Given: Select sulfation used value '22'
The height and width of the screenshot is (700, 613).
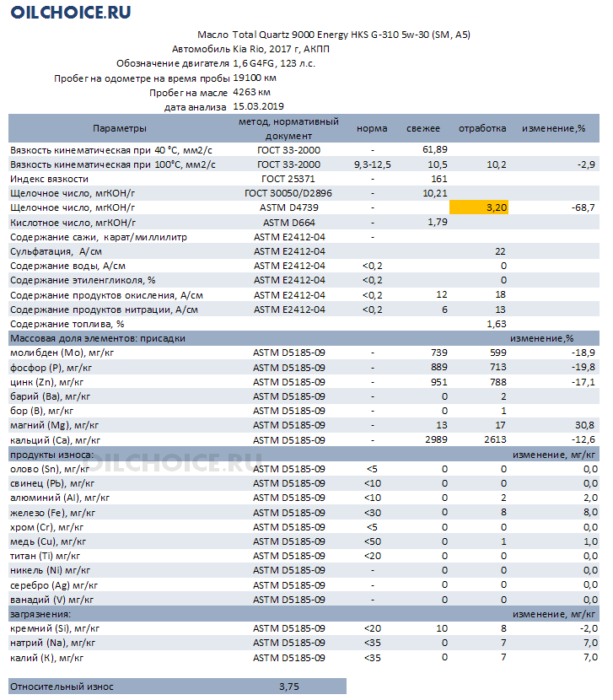Looking at the screenshot, I should point(500,251).
